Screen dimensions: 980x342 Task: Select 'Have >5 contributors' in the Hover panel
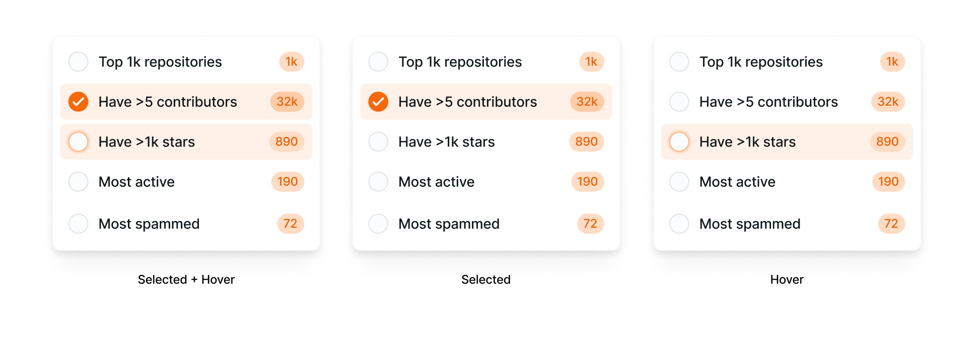[679, 101]
